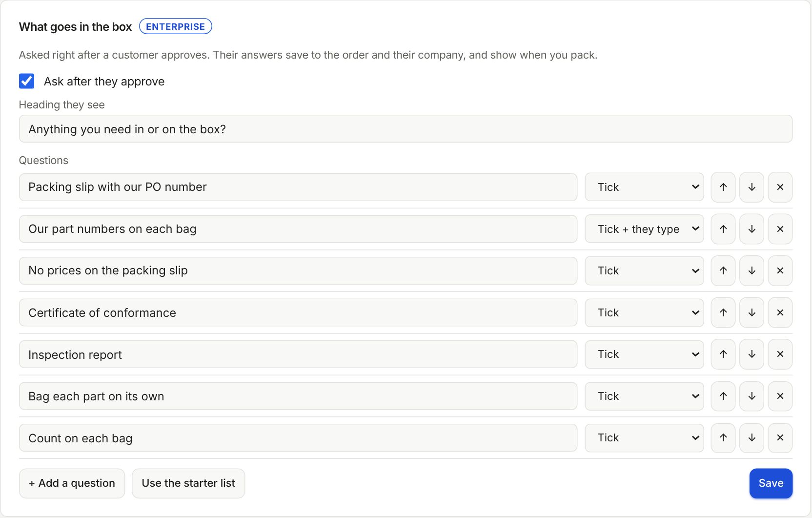812x518 pixels.
Task: Click '+ Add a question' button
Action: (72, 483)
